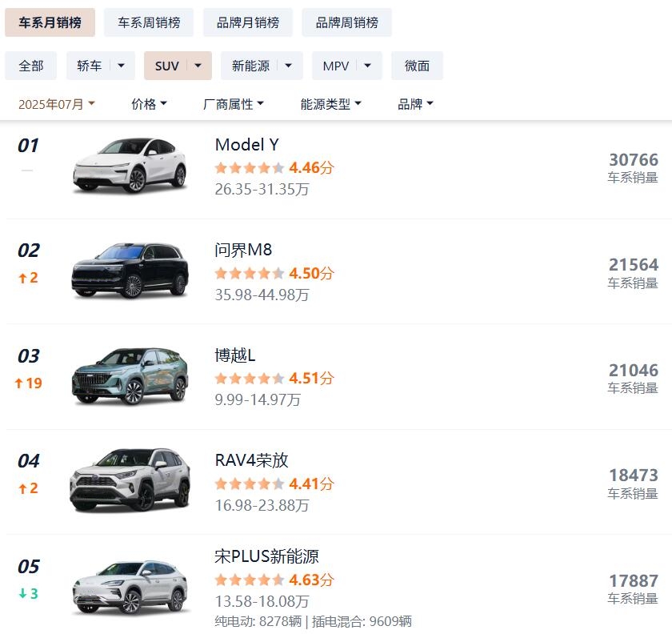Click the down arrow rank change beside 宋PLUS新能源
This screenshot has height=634, width=672.
pos(28,594)
